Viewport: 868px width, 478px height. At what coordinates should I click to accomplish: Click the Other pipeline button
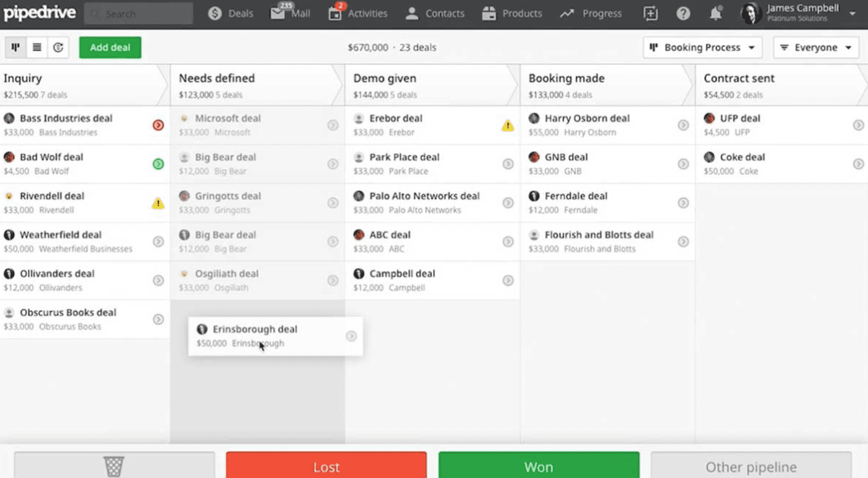[x=751, y=465]
